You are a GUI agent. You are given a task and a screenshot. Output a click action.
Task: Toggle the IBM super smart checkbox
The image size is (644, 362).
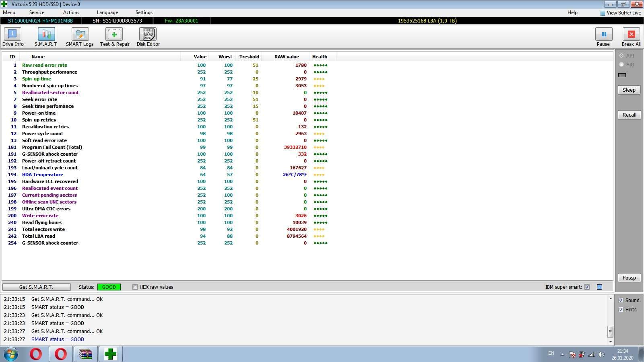pos(587,287)
